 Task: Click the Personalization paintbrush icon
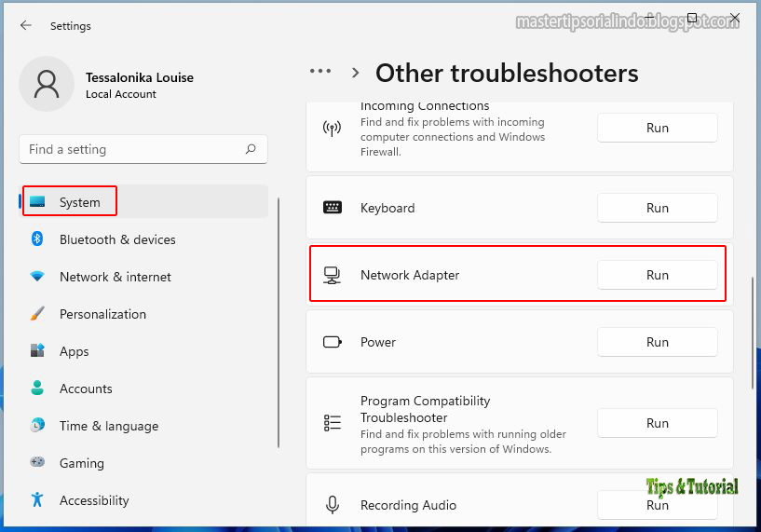click(x=37, y=314)
